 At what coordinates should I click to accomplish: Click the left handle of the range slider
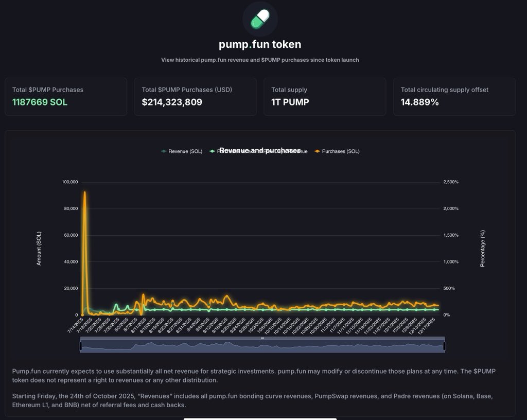pyautogui.click(x=80, y=346)
